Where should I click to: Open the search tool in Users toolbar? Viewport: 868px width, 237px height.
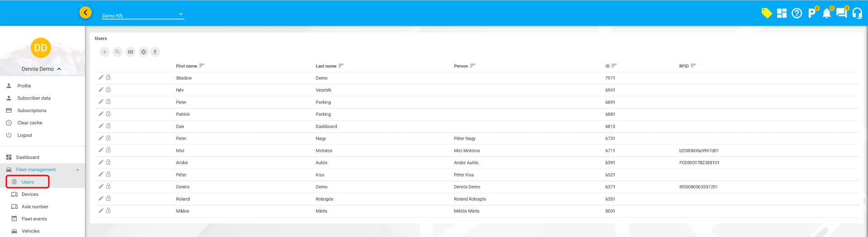pos(118,52)
